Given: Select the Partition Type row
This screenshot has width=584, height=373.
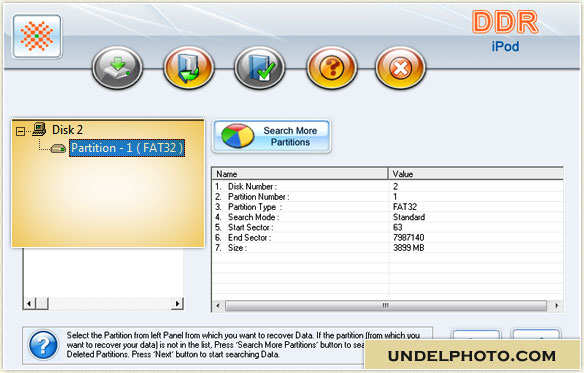Looking at the screenshot, I should (x=387, y=207).
